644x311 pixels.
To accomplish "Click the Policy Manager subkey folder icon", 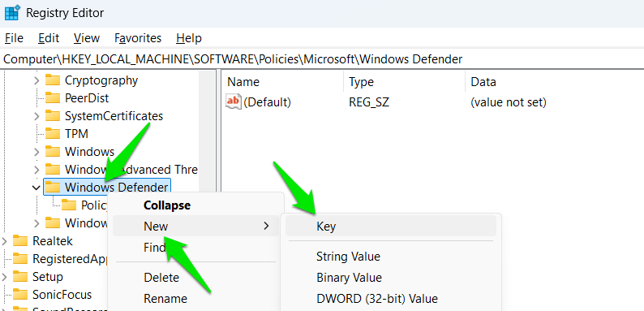I will click(69, 205).
